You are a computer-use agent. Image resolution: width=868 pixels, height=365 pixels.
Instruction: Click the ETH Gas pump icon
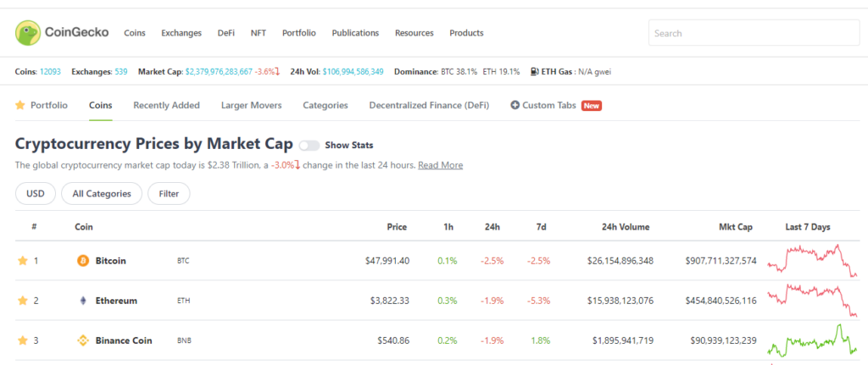pos(535,71)
